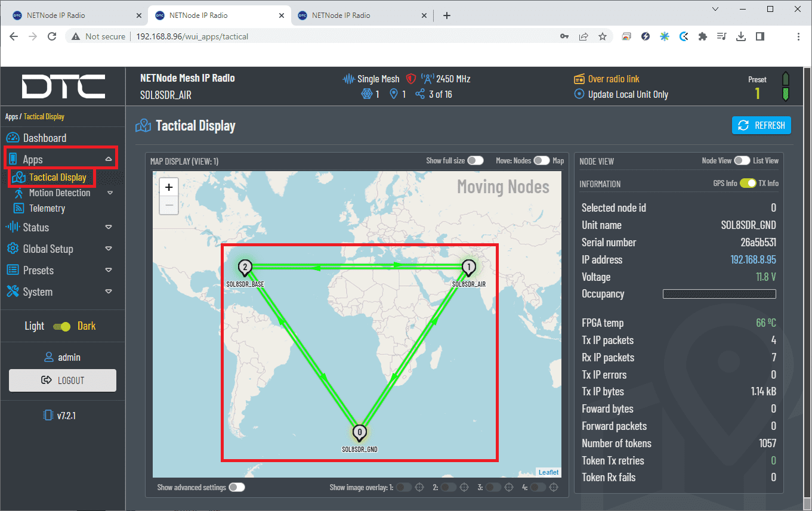Expand the Motion Detection submenu arrow
The width and height of the screenshot is (812, 511).
point(110,193)
